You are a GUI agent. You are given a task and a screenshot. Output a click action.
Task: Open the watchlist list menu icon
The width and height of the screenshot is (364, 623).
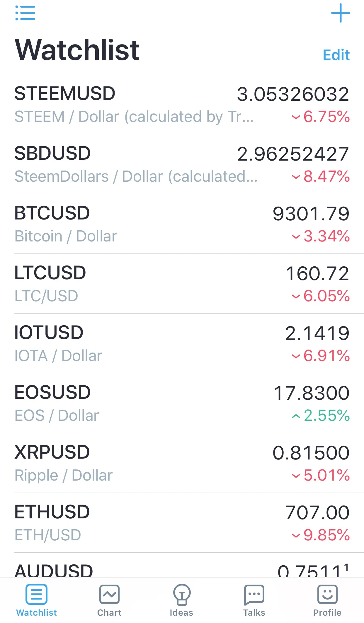click(x=25, y=13)
